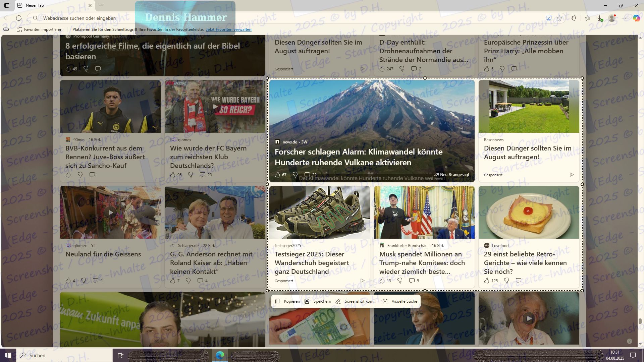644x362 pixels.
Task: Click the Kopieren button in screenshot toolbar
Action: pos(287,301)
